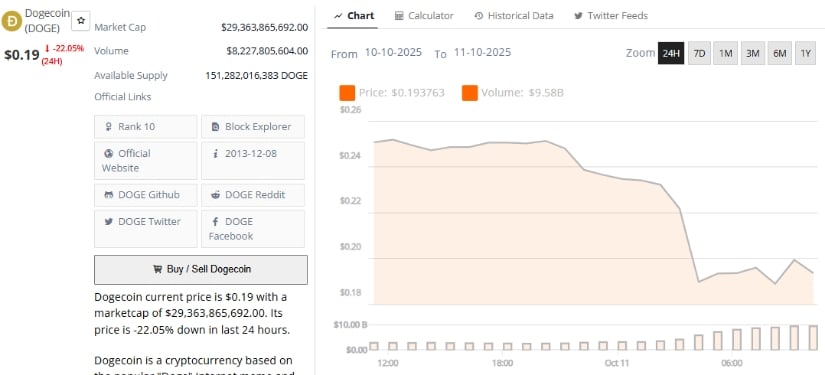The height and width of the screenshot is (375, 825).
Task: Click the red down arrow beside -22.05%
Action: [47, 48]
